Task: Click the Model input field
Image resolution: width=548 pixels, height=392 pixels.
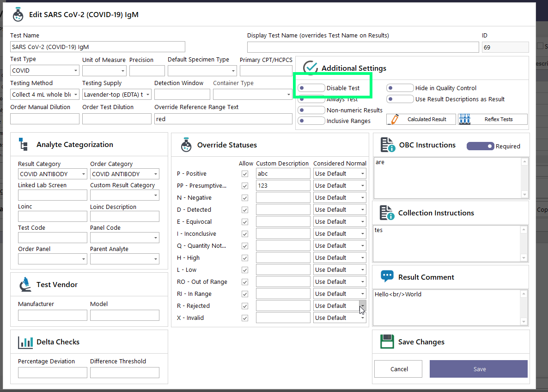Action: pos(124,315)
